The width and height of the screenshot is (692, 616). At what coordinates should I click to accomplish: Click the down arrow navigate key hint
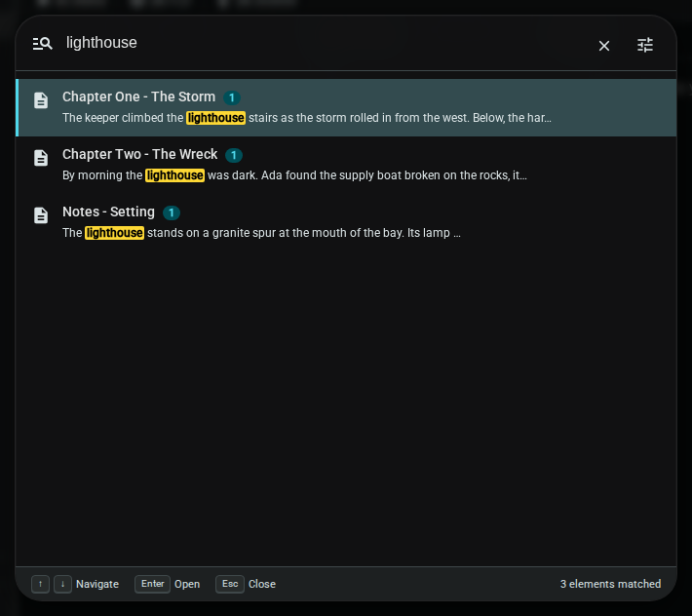(x=62, y=584)
